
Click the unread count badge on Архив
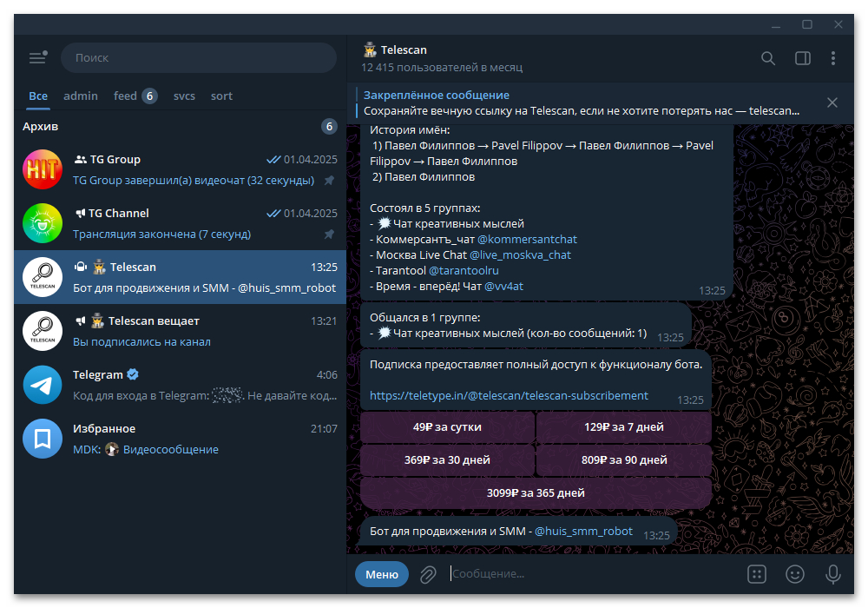pyautogui.click(x=329, y=126)
